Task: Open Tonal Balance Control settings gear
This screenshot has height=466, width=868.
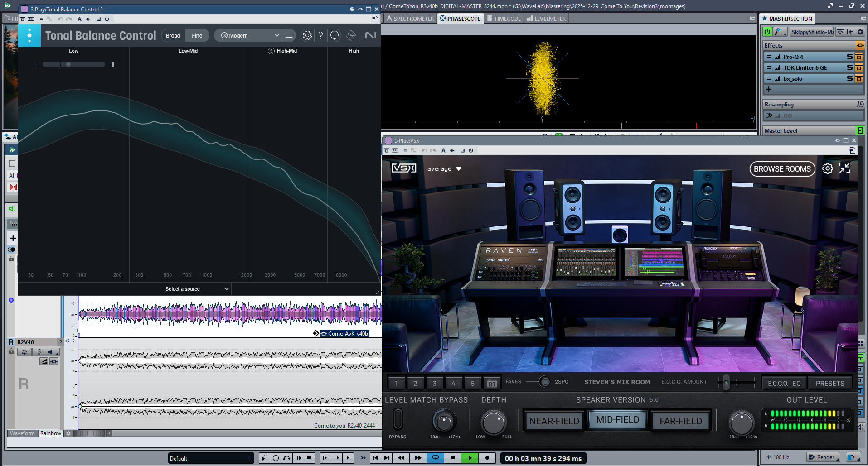Action: 307,35
